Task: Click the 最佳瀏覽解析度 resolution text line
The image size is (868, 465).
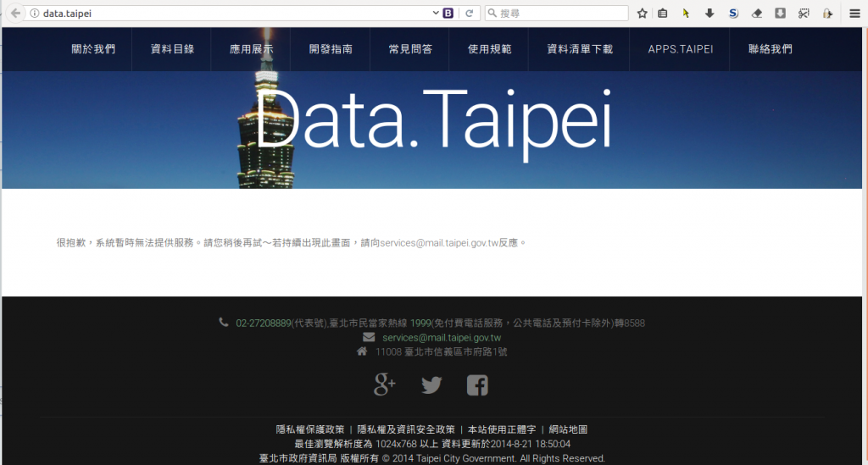Action: (432, 444)
